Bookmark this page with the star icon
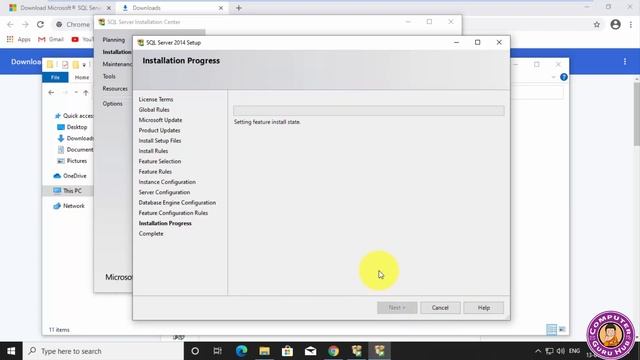Viewport: 640px width, 360px height. [597, 24]
